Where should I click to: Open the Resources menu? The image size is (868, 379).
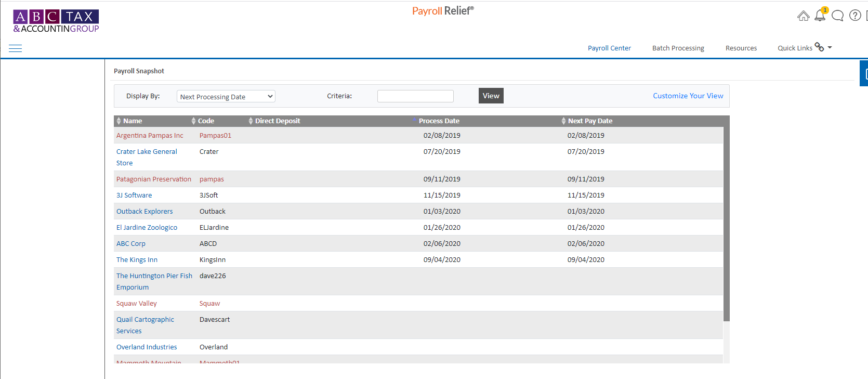coord(741,48)
